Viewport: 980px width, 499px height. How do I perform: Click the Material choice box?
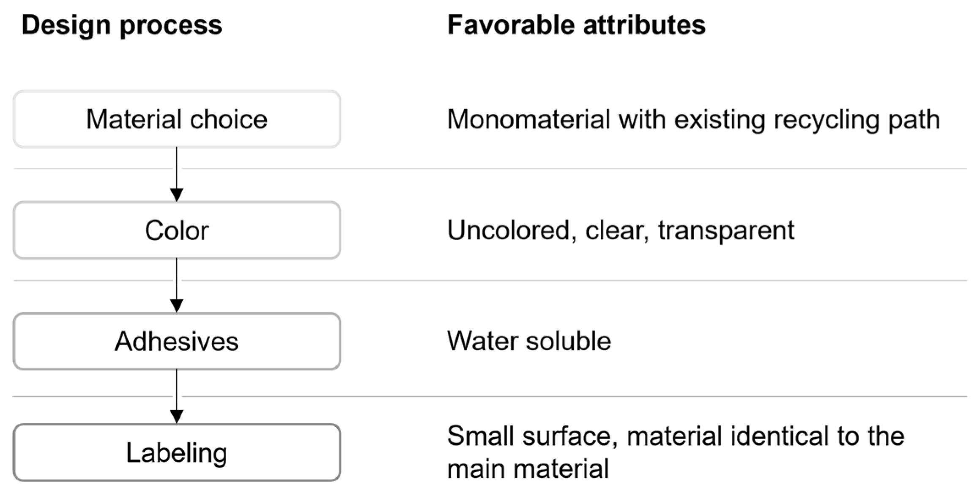(x=177, y=119)
